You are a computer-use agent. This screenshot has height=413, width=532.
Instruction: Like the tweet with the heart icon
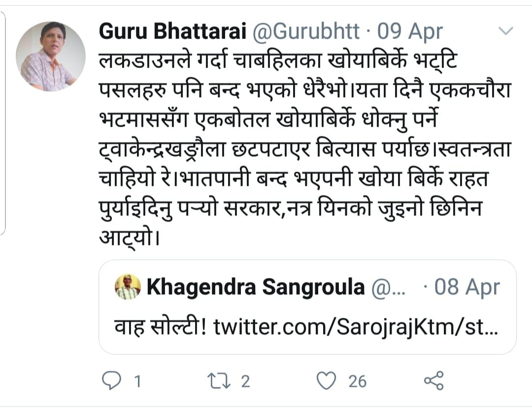326,380
